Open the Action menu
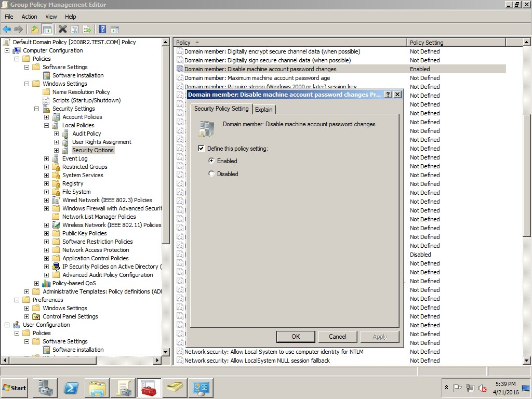 coord(29,17)
